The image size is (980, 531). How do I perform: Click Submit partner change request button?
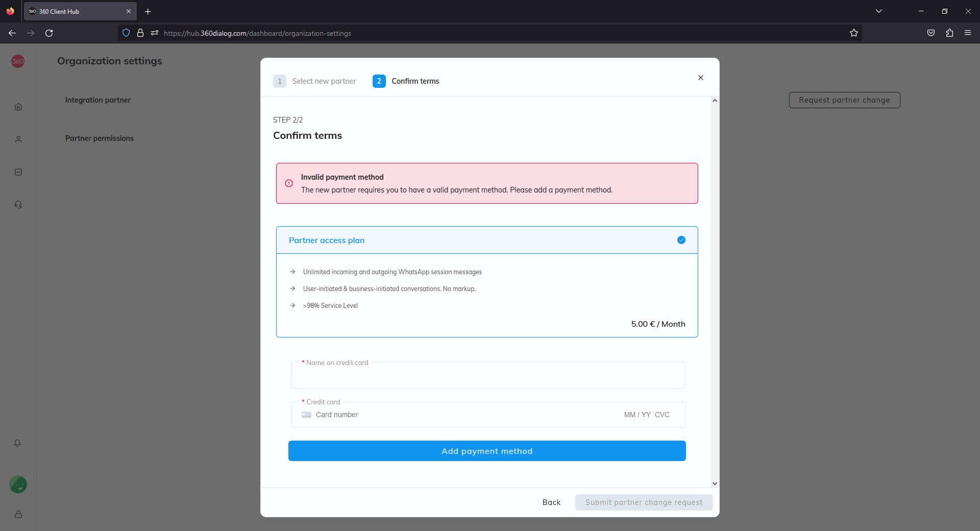point(644,502)
